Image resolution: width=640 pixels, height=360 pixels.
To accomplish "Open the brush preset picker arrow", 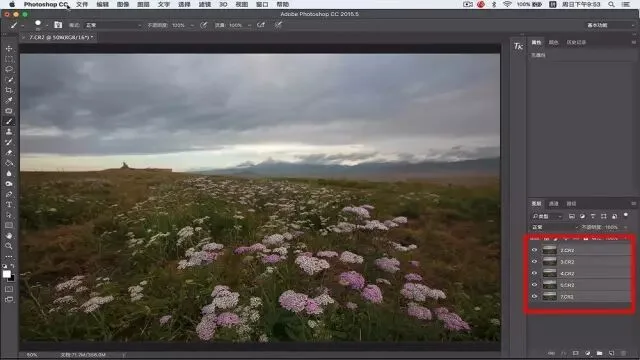I will click(x=47, y=25).
